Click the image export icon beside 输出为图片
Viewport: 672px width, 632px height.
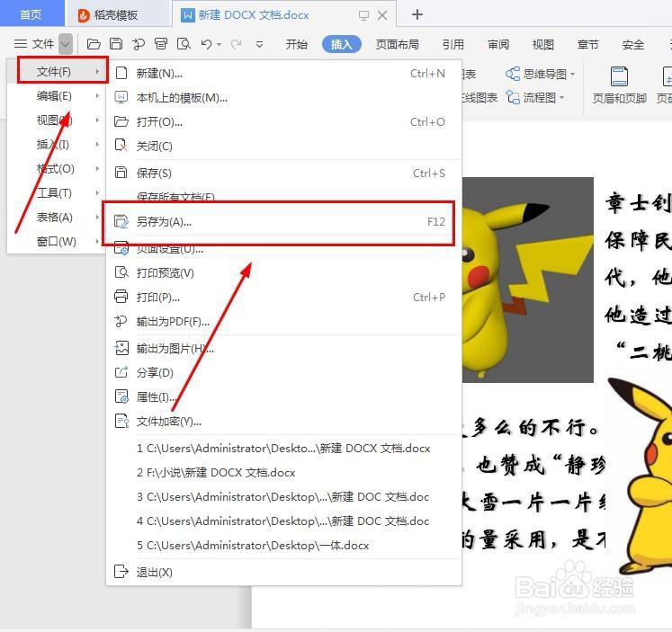coord(121,348)
